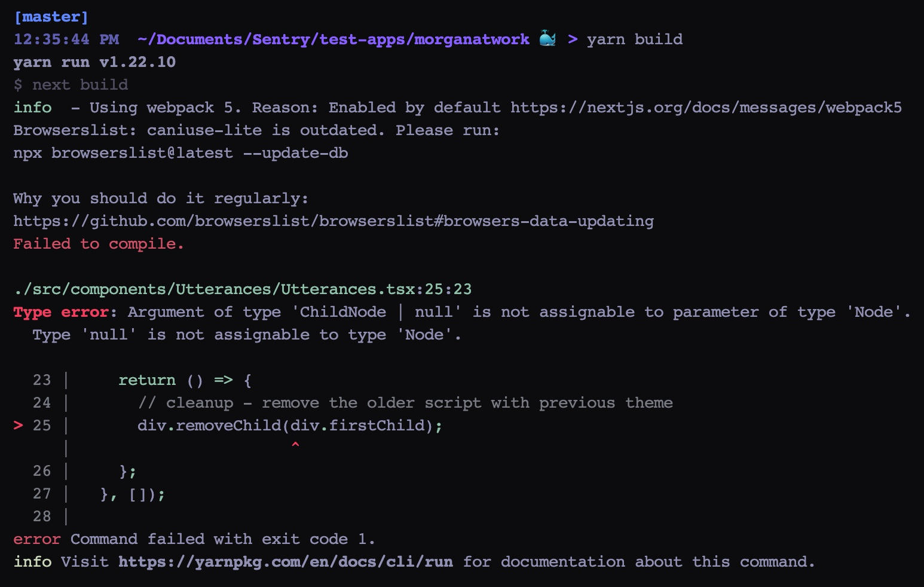Screen dimensions: 924x587
Task: Click the red error caret under firstChild
Action: point(295,445)
